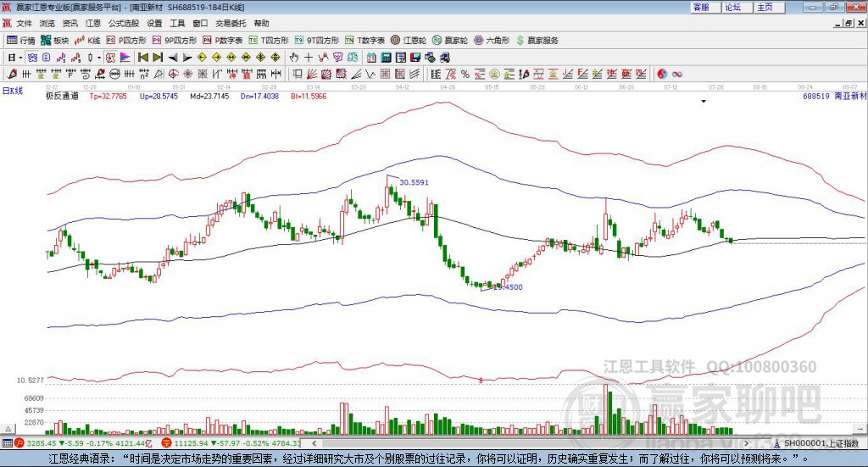Jump to first bar with skip-start icon
The image size is (868, 467).
click(142, 58)
